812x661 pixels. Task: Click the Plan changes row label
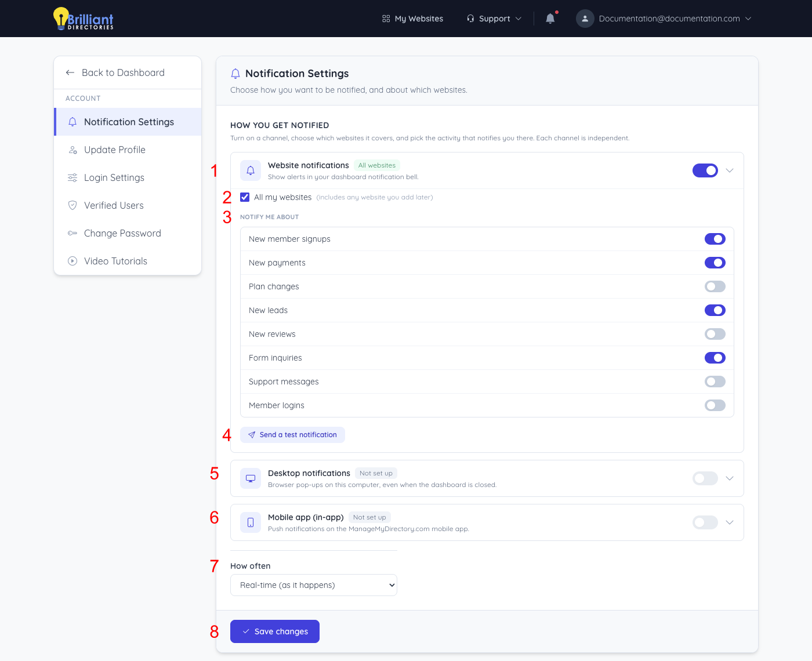(274, 286)
